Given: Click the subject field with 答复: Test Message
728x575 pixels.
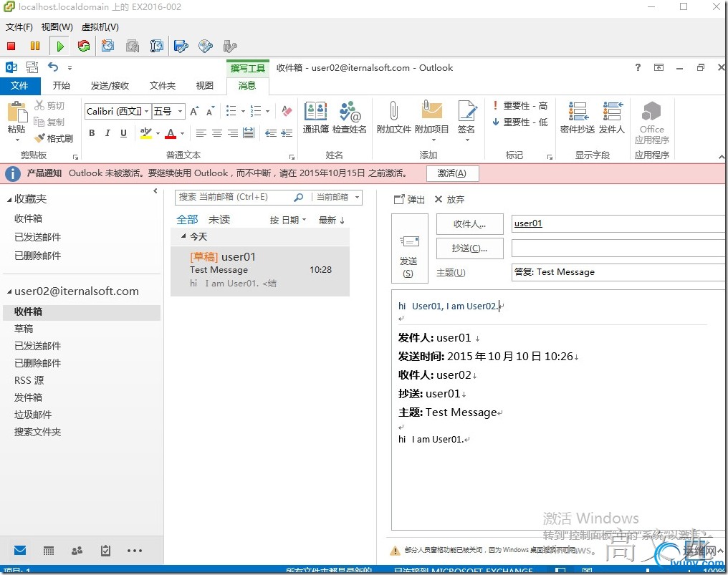Looking at the screenshot, I should (619, 272).
